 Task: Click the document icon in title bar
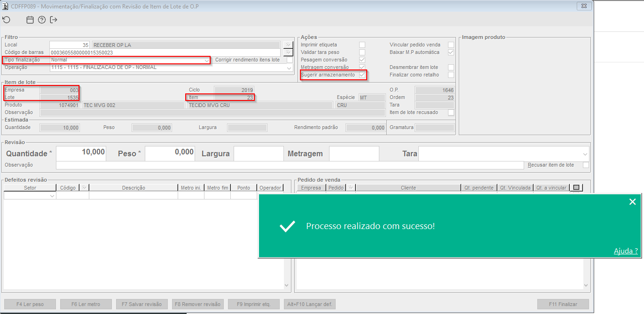[x=5, y=6]
